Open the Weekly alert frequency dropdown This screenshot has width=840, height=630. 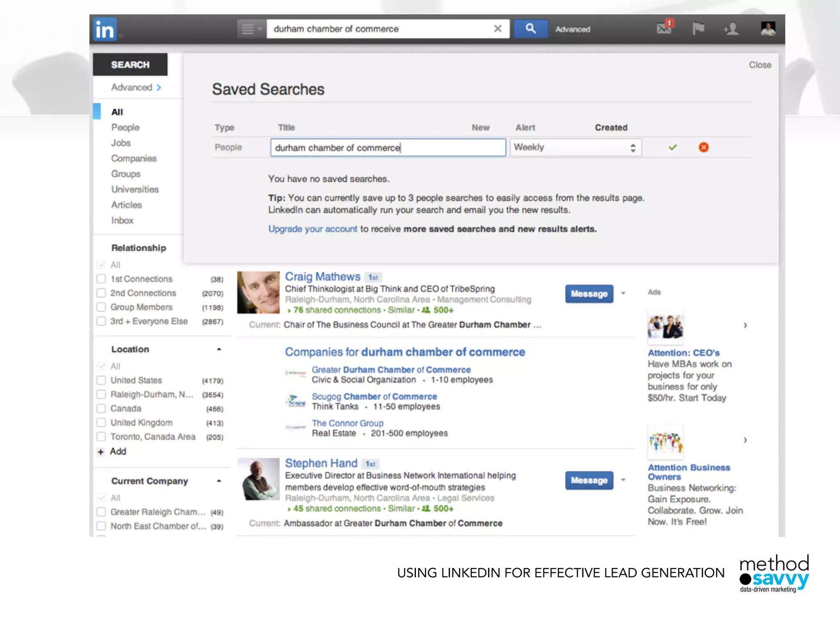[x=576, y=147]
